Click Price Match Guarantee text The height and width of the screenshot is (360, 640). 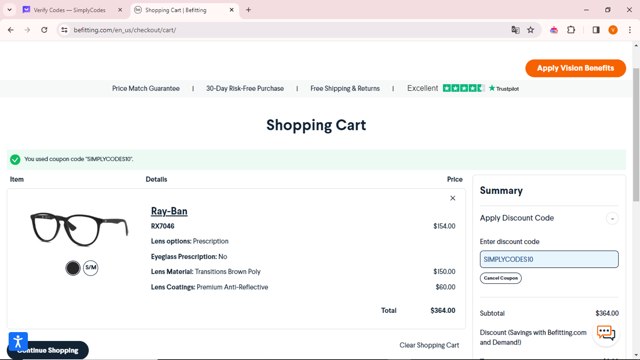coord(146,88)
